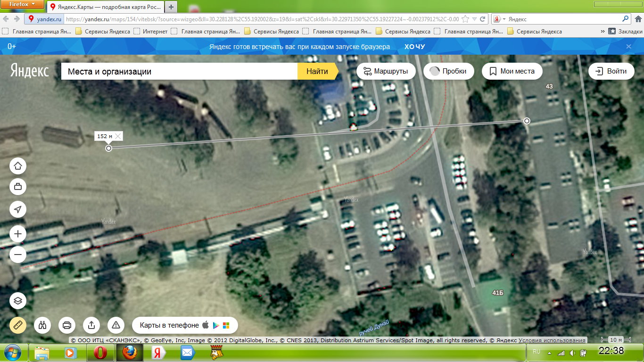The width and height of the screenshot is (644, 362).
Task: Open the map layers switcher
Action: click(x=18, y=301)
